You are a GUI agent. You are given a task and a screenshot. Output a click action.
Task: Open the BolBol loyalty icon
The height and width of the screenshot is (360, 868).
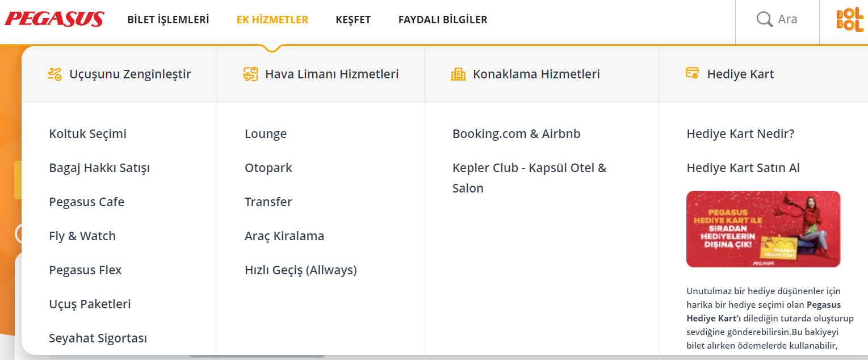[x=849, y=20]
